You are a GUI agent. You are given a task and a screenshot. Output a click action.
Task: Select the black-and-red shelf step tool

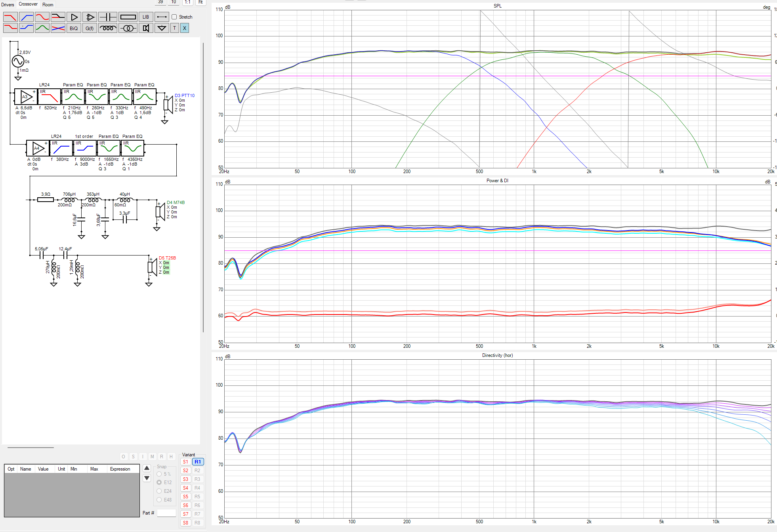pos(58,17)
